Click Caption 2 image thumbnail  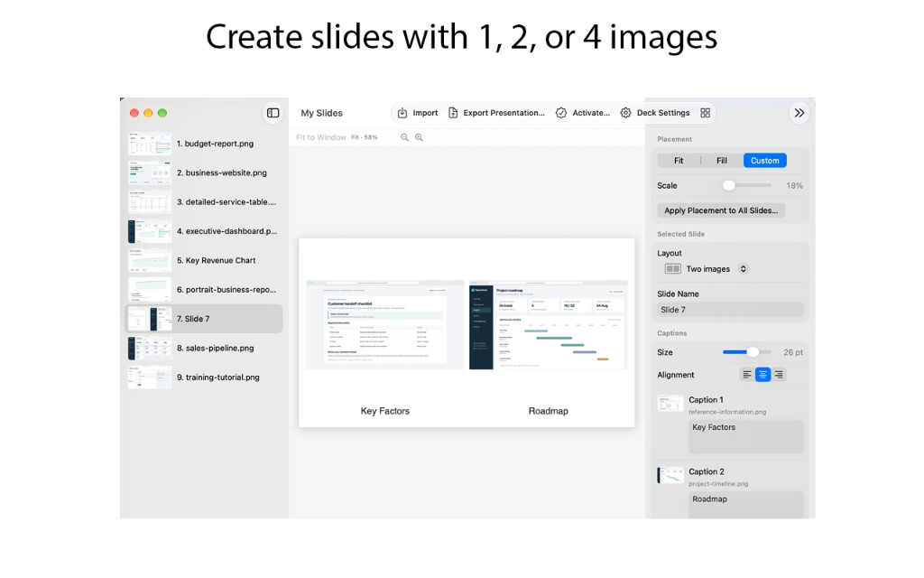(670, 475)
